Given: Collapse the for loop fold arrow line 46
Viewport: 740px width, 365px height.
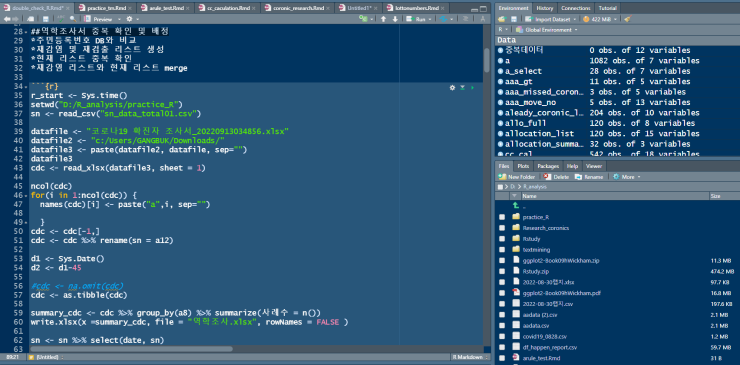Looking at the screenshot, I should click(x=25, y=195).
